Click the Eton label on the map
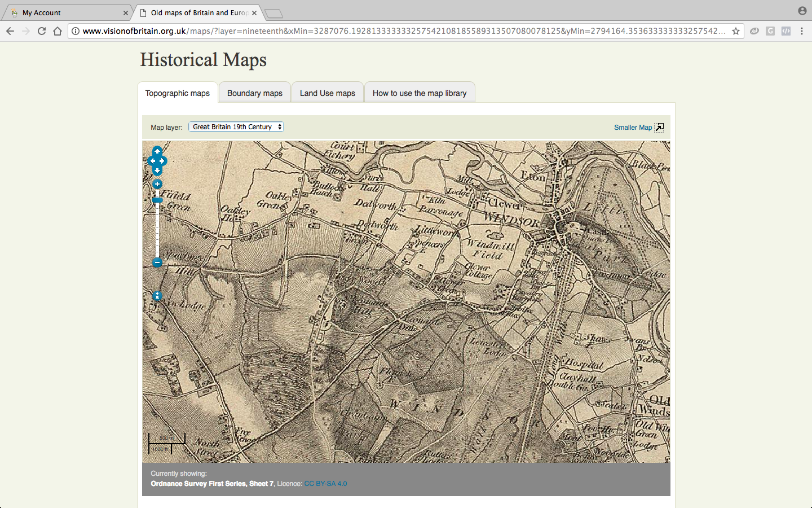 [x=533, y=177]
